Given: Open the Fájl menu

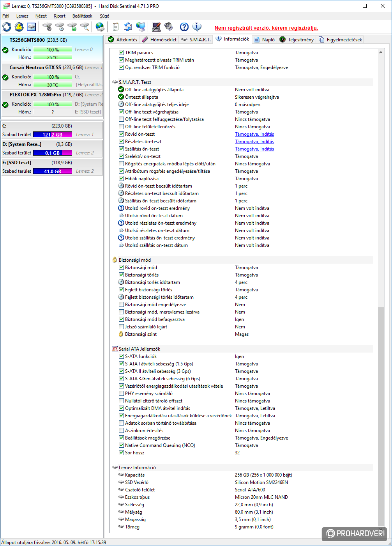Looking at the screenshot, I should (x=6, y=16).
